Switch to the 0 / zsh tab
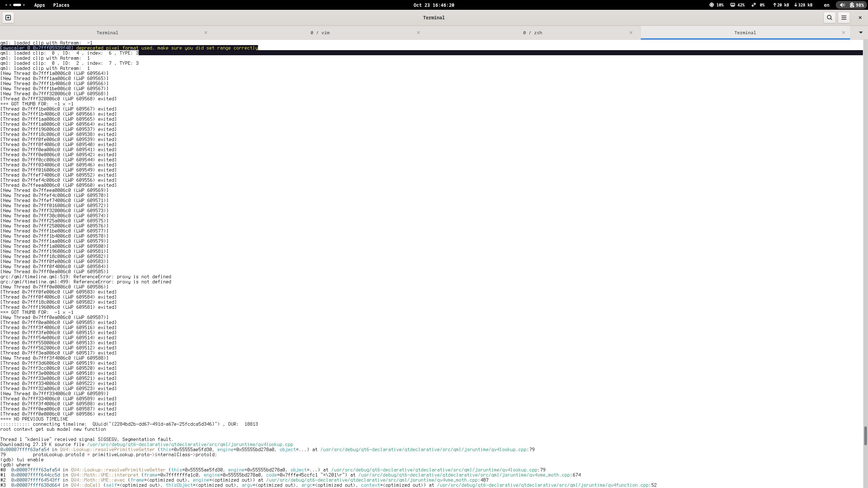 point(532,33)
